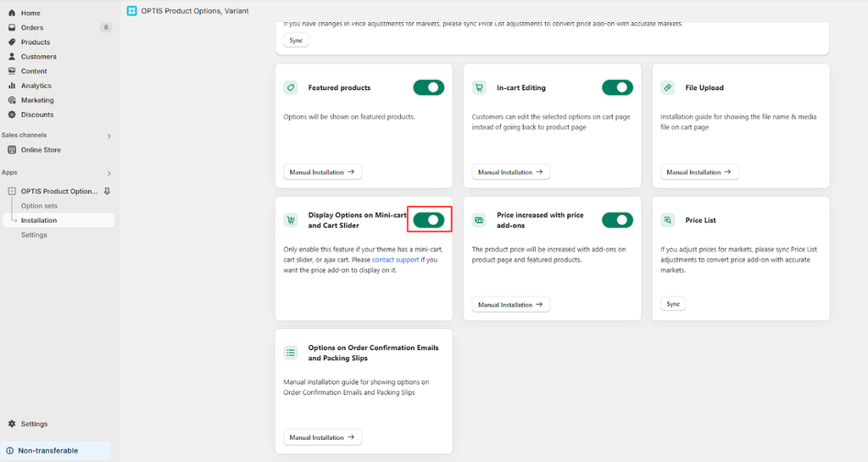Click the Analytics bar chart icon
The image size is (868, 462).
tap(12, 86)
